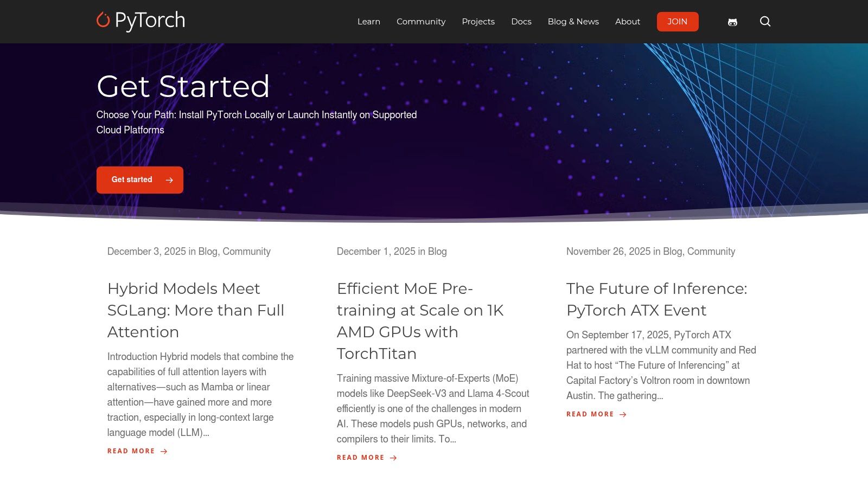
Task: Open PyTorch's GitHub repository
Action: (732, 22)
